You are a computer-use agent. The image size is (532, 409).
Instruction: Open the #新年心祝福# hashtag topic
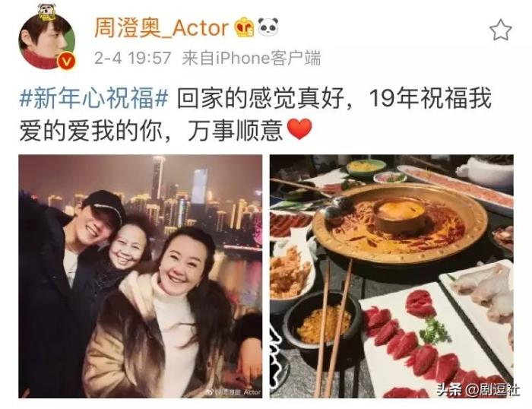click(x=94, y=99)
